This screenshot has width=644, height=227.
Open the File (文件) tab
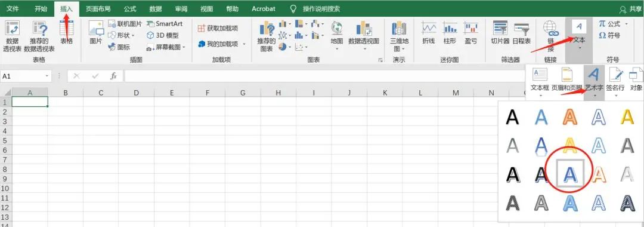(x=13, y=8)
